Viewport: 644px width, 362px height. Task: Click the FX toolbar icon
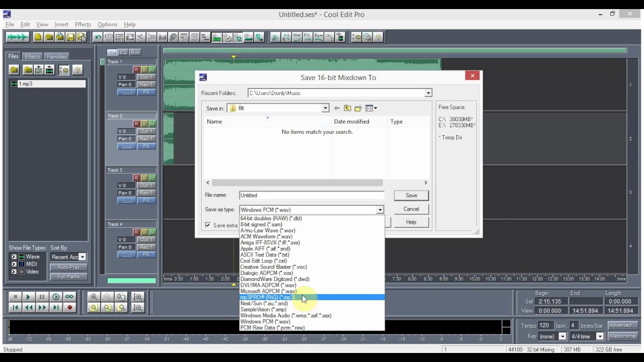(307, 37)
